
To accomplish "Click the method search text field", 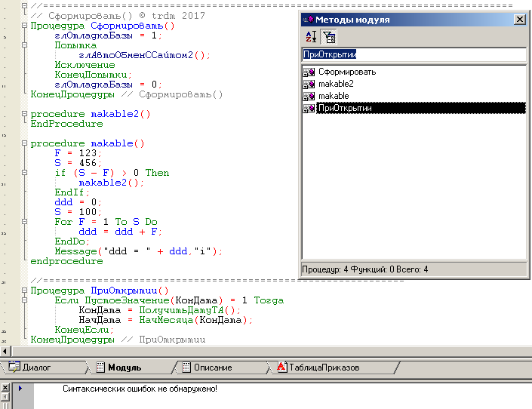I will click(x=412, y=54).
